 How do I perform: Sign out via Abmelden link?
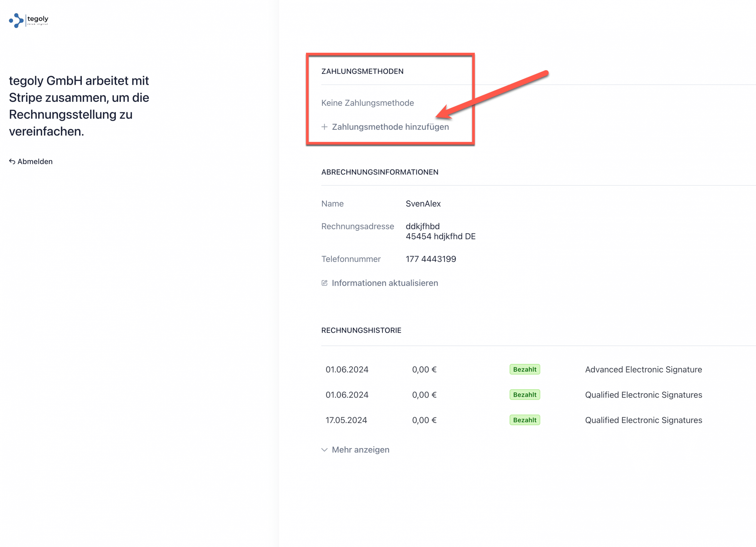[35, 161]
